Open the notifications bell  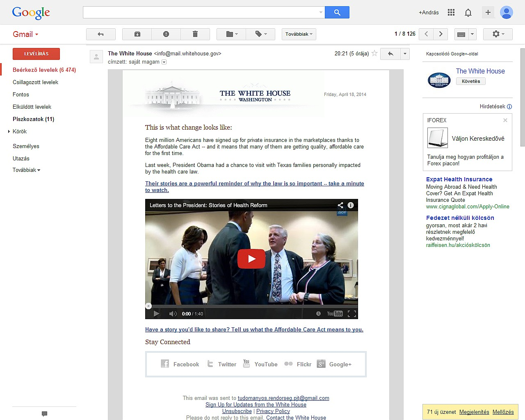[468, 12]
